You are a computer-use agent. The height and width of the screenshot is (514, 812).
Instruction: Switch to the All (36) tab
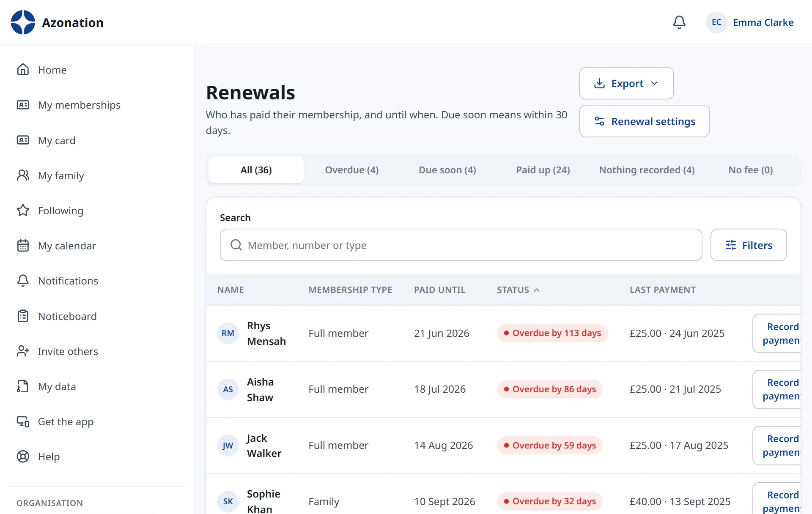pos(256,170)
